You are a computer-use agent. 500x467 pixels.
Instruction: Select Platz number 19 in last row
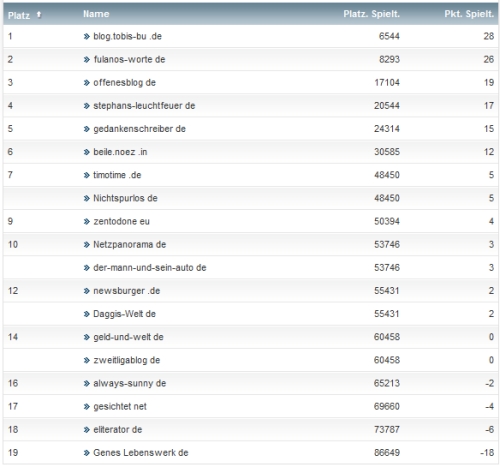click(13, 453)
